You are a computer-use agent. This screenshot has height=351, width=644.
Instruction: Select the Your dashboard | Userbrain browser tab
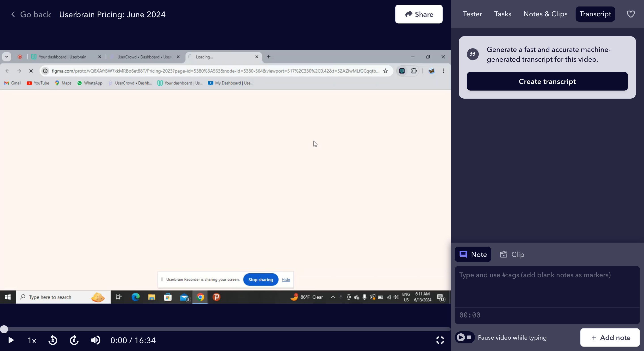pos(66,57)
